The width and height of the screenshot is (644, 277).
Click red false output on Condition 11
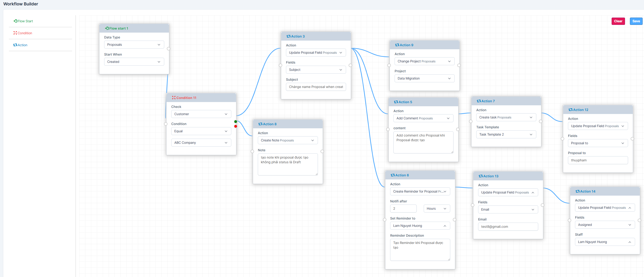click(x=236, y=126)
